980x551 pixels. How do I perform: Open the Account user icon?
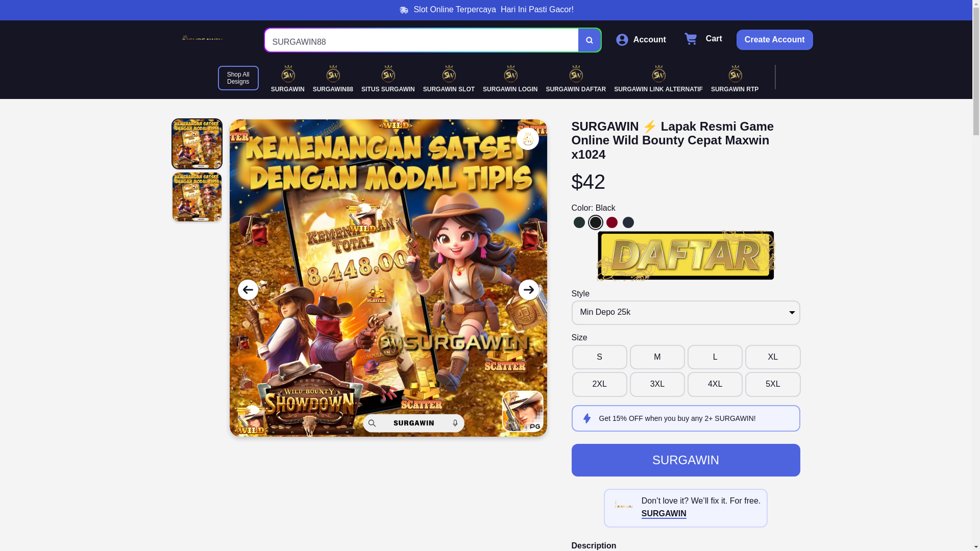point(622,40)
